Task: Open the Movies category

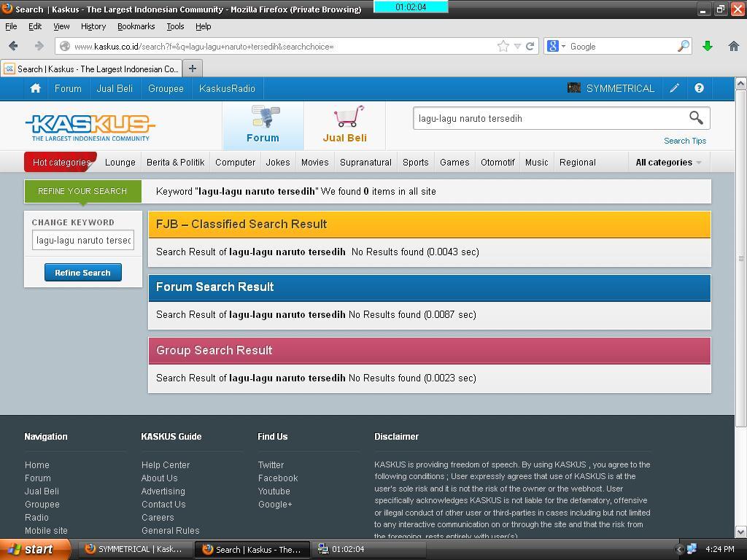Action: pyautogui.click(x=315, y=163)
